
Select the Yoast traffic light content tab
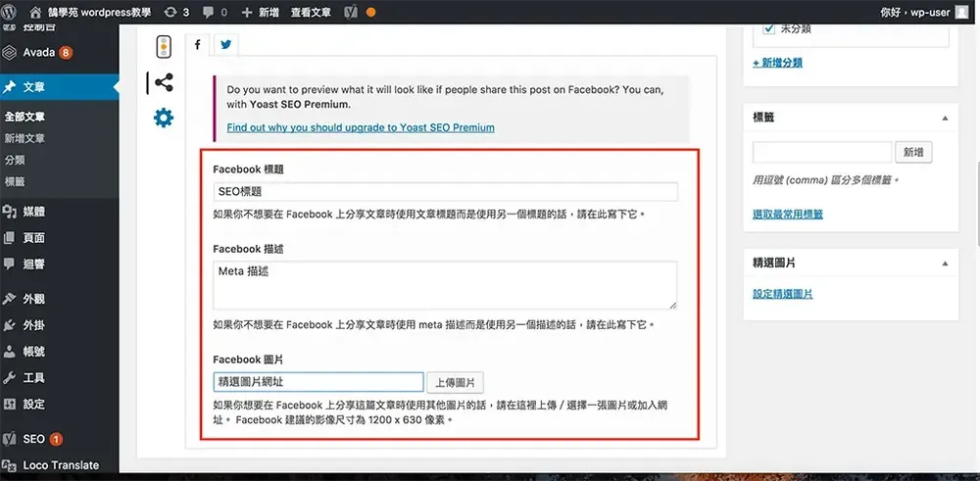coord(164,47)
